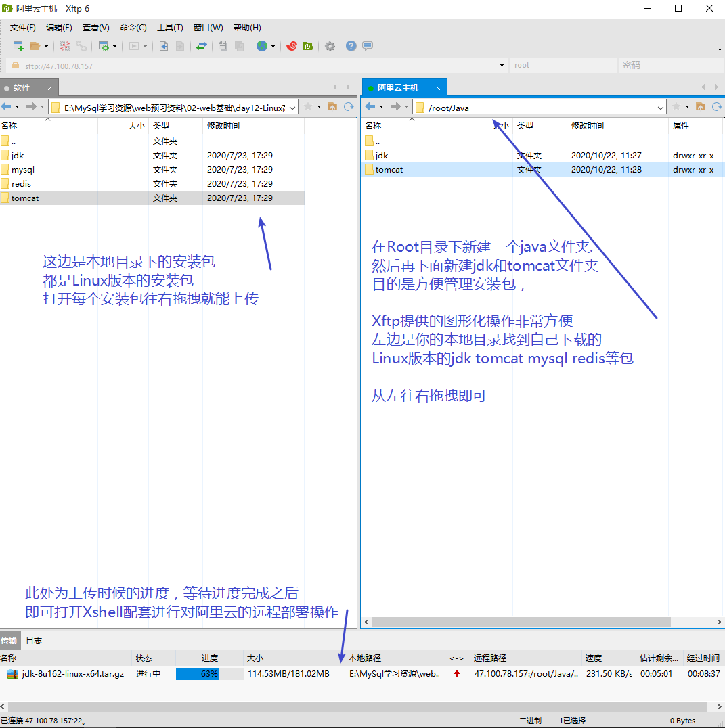
Task: Select the tomcat folder in local pane
Action: (152, 198)
